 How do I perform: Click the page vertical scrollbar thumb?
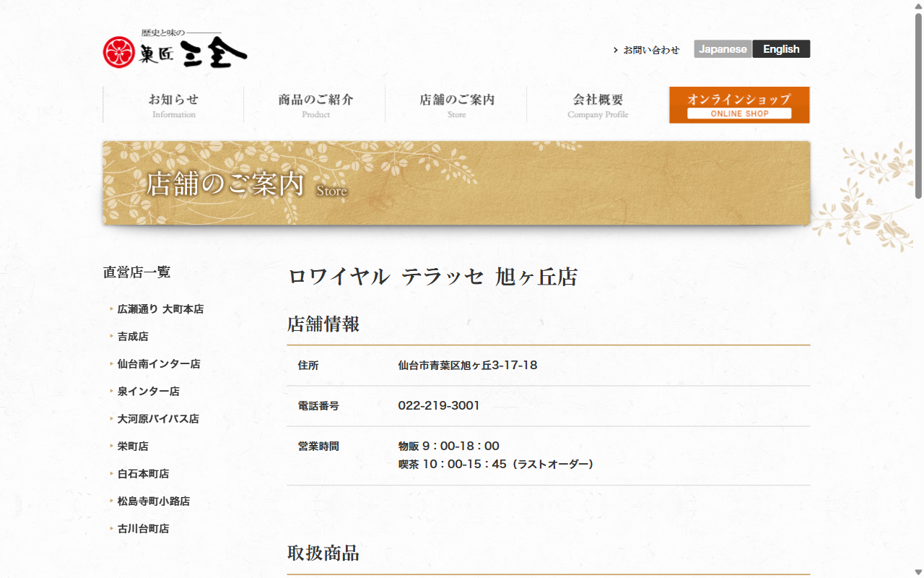tap(918, 105)
